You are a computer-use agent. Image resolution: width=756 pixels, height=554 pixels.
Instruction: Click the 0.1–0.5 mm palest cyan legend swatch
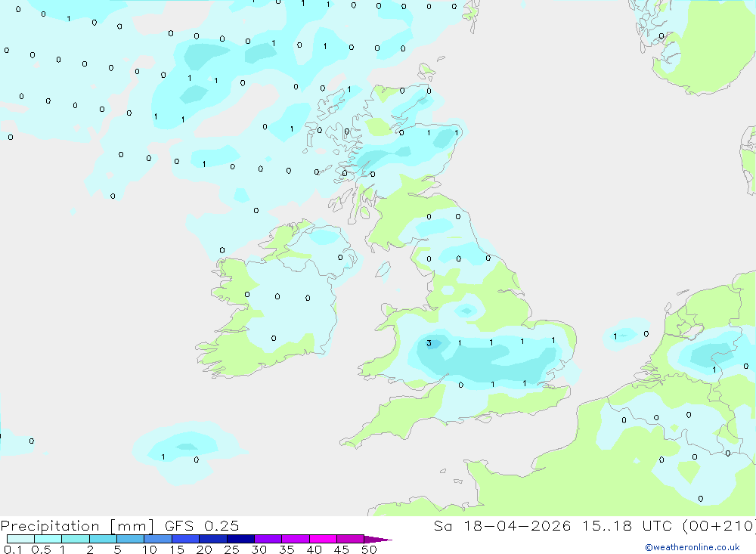pos(20,539)
